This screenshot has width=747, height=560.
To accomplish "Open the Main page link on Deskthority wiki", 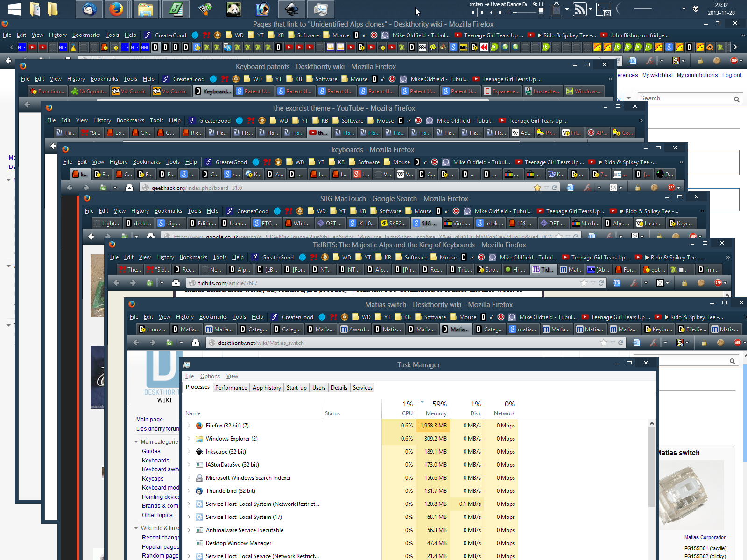I will click(149, 419).
